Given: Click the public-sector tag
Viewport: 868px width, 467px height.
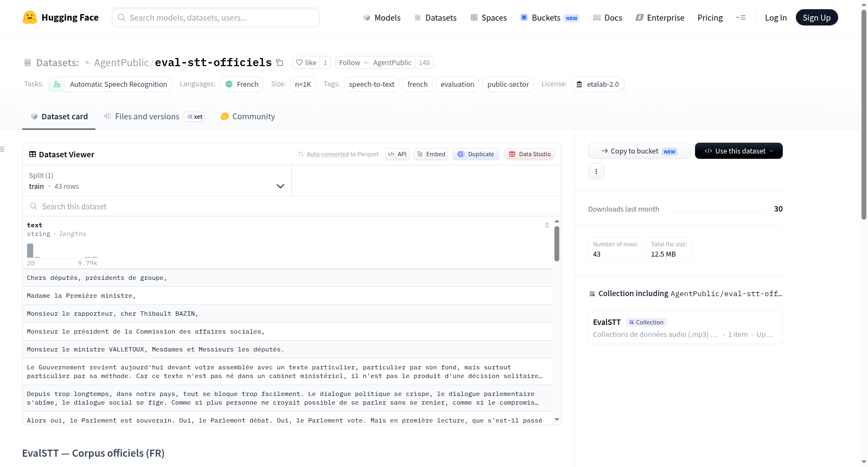Looking at the screenshot, I should [x=508, y=84].
